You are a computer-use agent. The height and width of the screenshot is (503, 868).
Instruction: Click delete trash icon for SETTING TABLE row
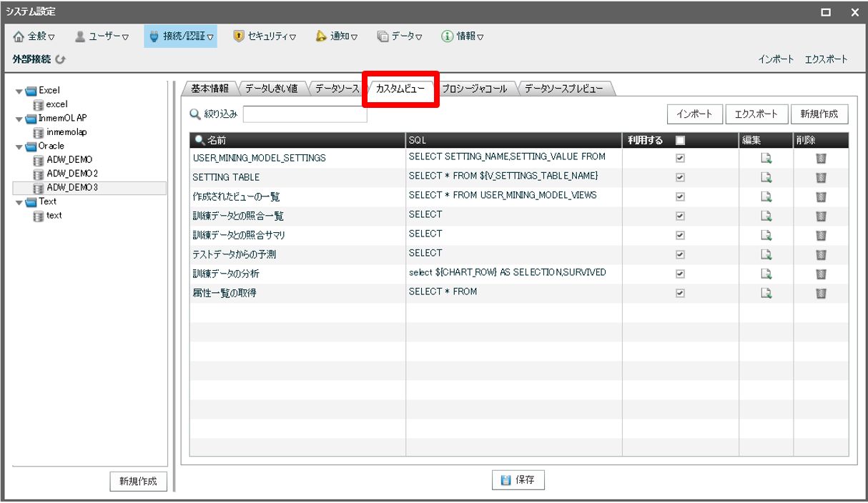tap(821, 177)
